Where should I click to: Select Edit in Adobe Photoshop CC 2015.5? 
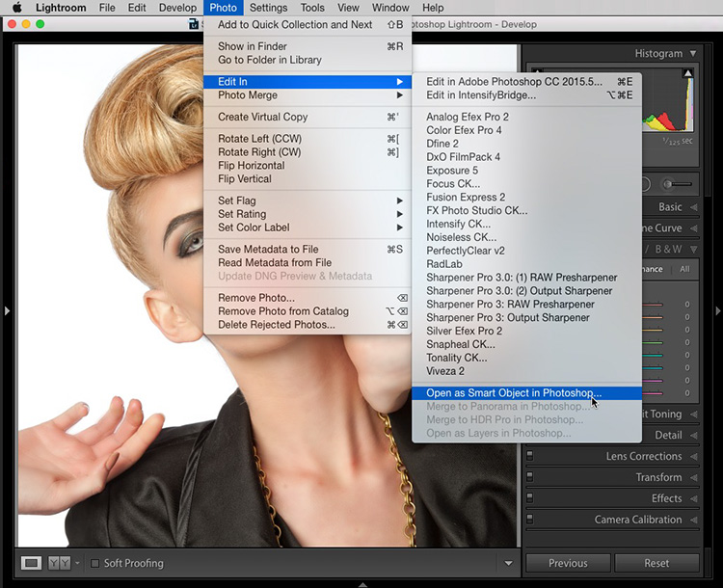point(526,82)
